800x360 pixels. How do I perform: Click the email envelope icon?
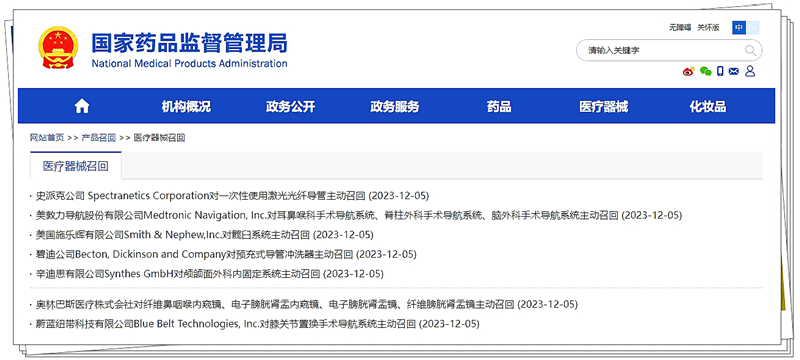734,71
